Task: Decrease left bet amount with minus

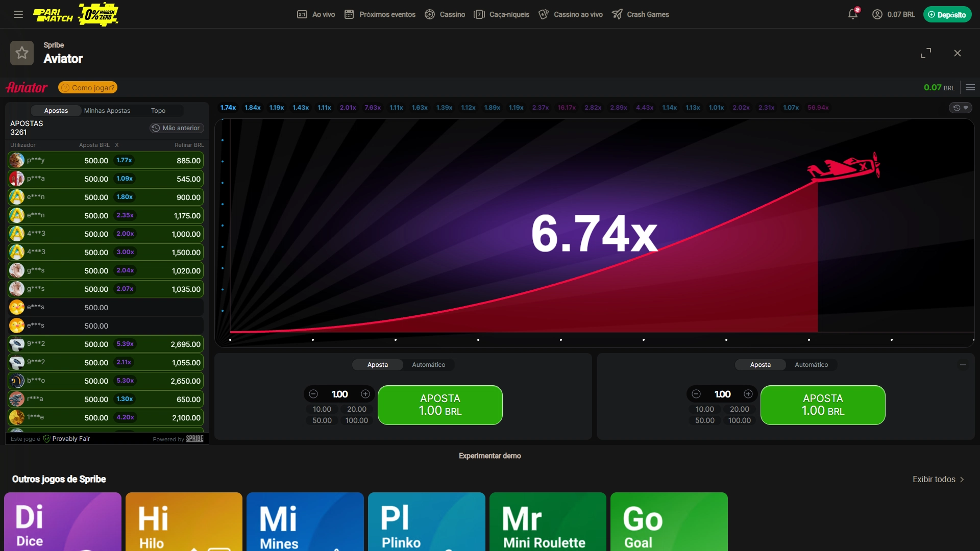Action: pyautogui.click(x=313, y=394)
